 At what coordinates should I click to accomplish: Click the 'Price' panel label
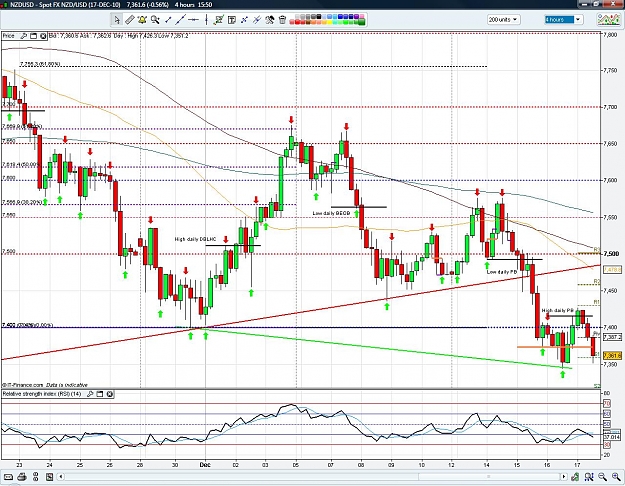point(8,36)
